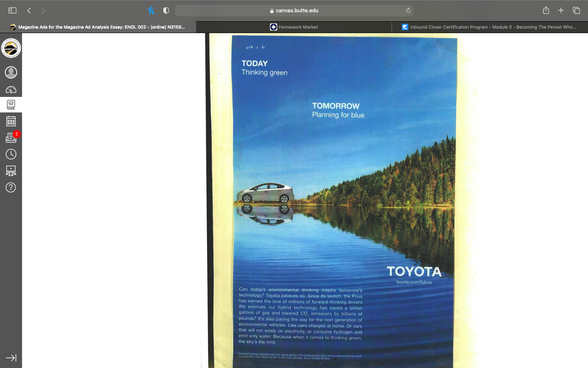Click the TODAY headline in the ad
This screenshot has width=588, height=368.
coord(255,63)
